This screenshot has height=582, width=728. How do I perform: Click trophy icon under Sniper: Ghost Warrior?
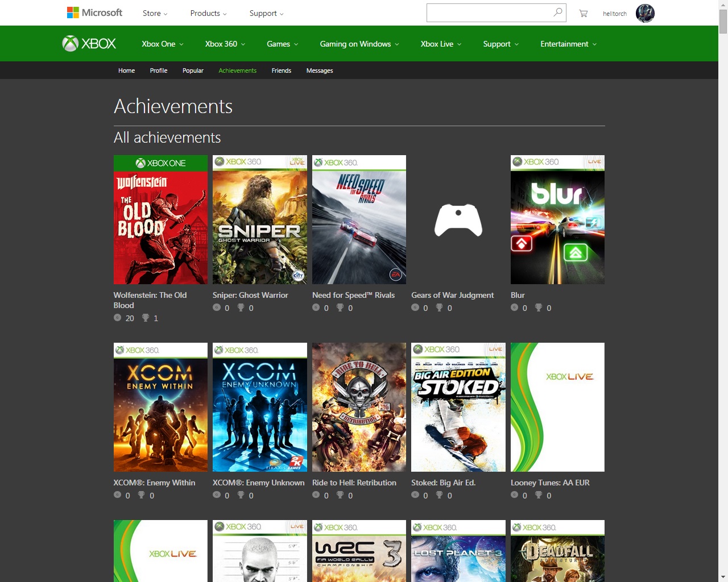[241, 307]
